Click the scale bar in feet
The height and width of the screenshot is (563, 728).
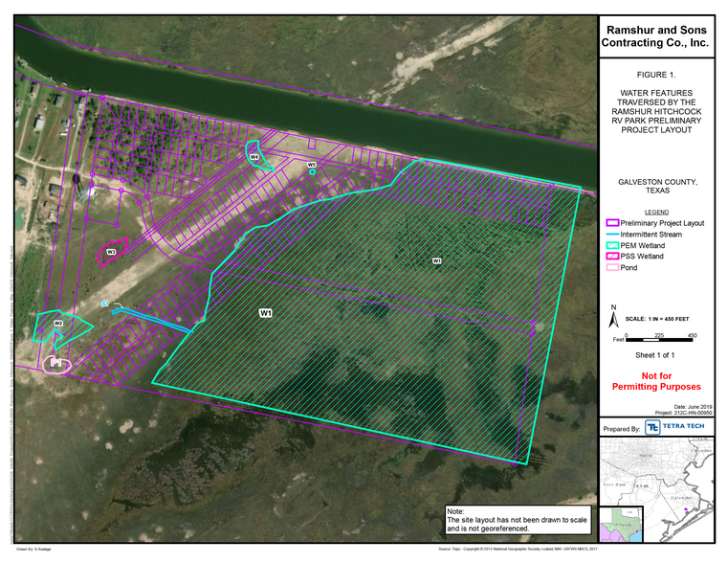[x=659, y=340]
